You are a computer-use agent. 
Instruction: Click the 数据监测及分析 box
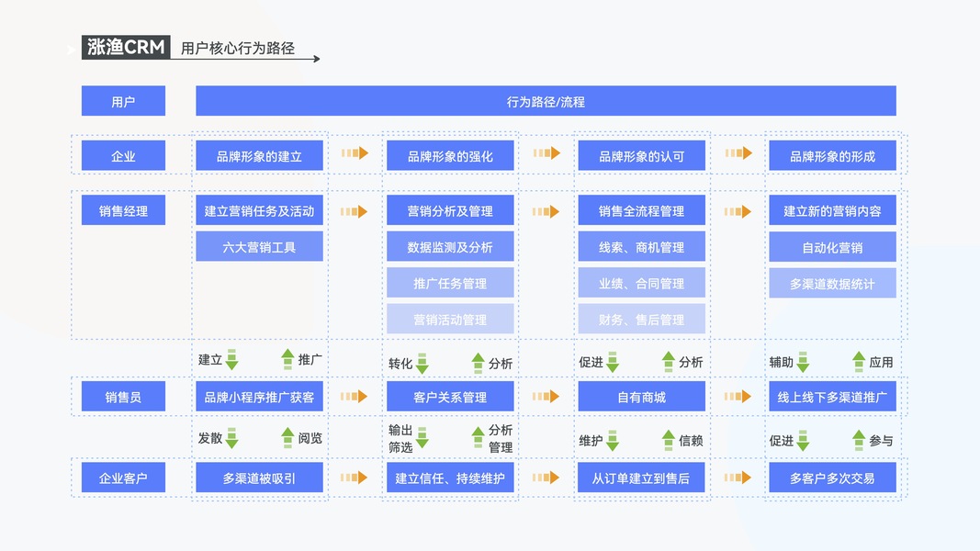(450, 247)
